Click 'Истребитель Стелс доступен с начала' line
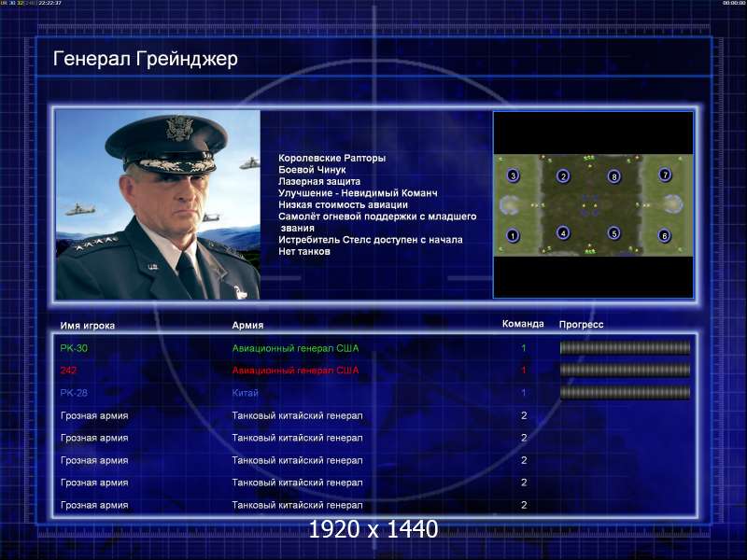747x560 pixels. (371, 240)
